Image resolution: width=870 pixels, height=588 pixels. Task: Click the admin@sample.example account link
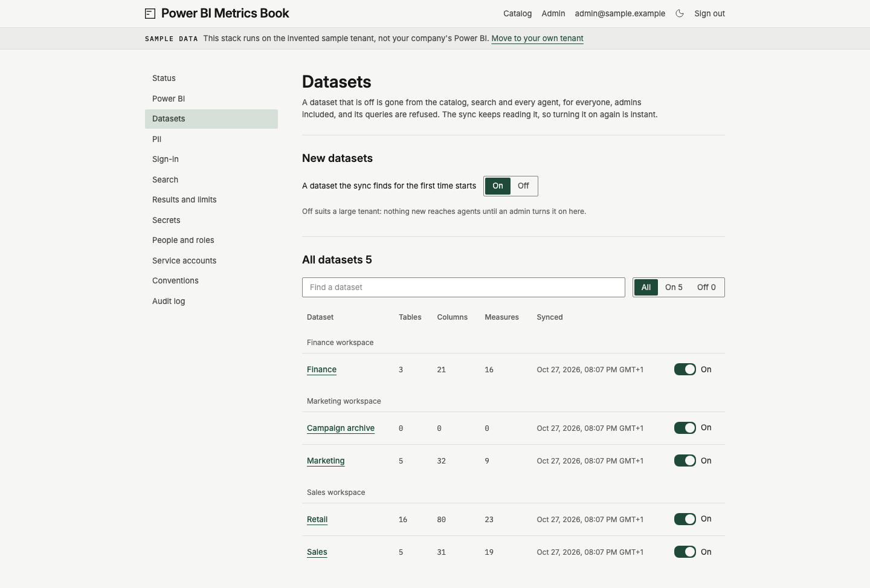620,14
